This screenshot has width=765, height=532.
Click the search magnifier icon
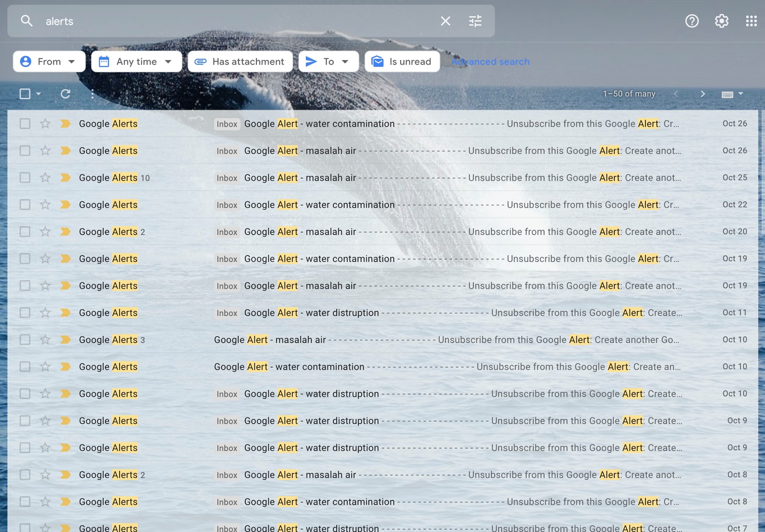pos(27,21)
